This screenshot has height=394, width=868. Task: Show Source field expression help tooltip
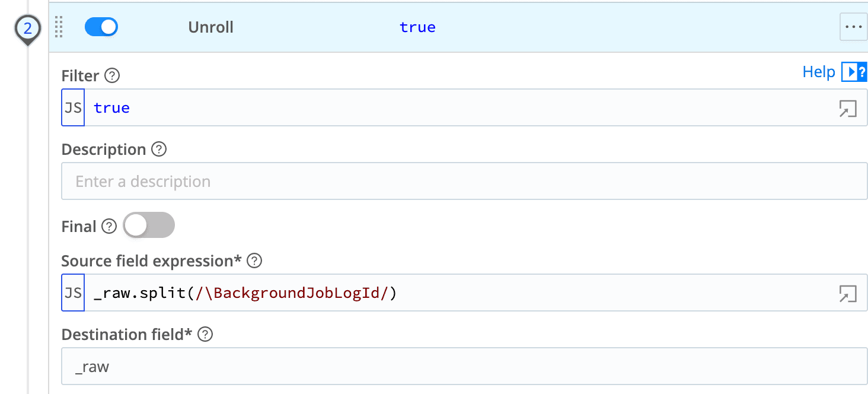254,261
